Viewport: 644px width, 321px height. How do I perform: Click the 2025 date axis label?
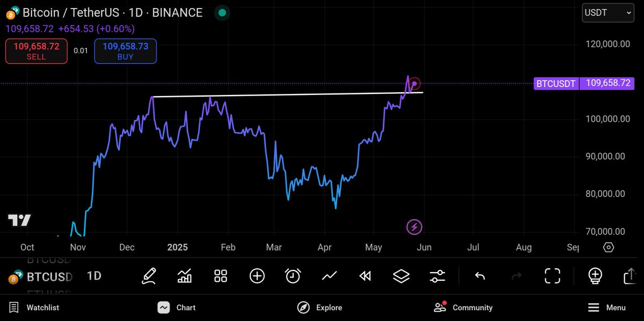(178, 247)
